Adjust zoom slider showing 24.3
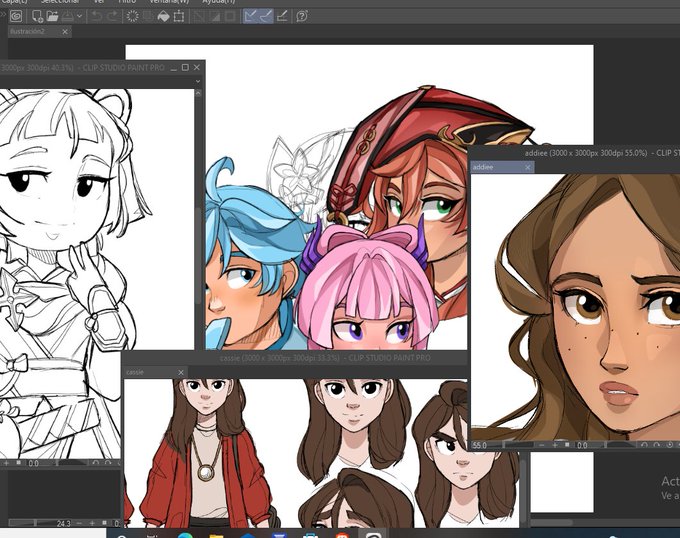Viewport: 680px width, 538px height. 33,523
